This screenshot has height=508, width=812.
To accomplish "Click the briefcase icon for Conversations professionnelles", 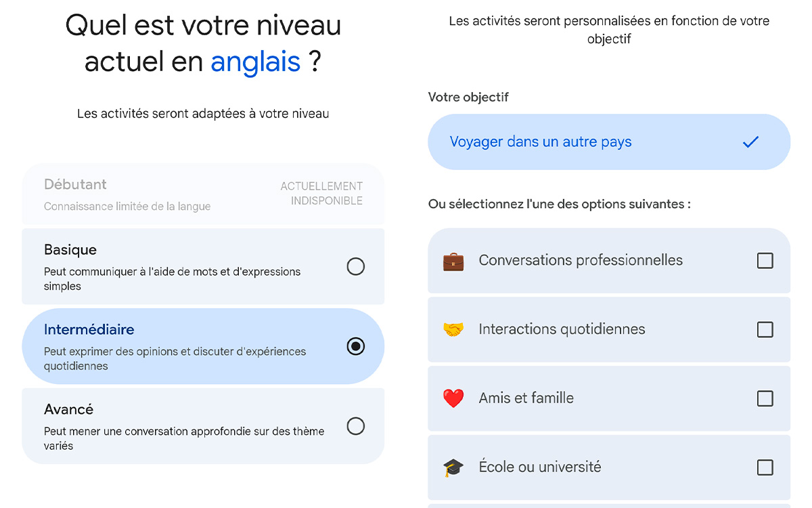I will 453,260.
